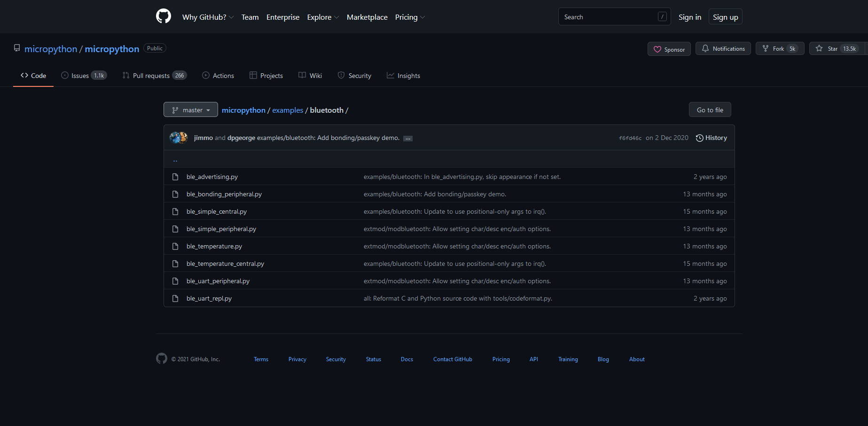The image size is (868, 426).
Task: Click the file icon beside ble_temperature.py
Action: (x=175, y=246)
